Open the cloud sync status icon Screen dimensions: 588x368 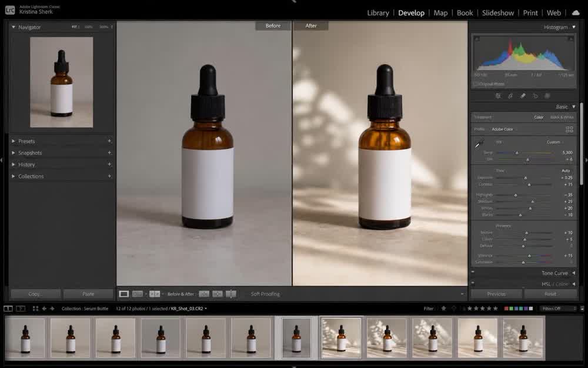click(575, 13)
